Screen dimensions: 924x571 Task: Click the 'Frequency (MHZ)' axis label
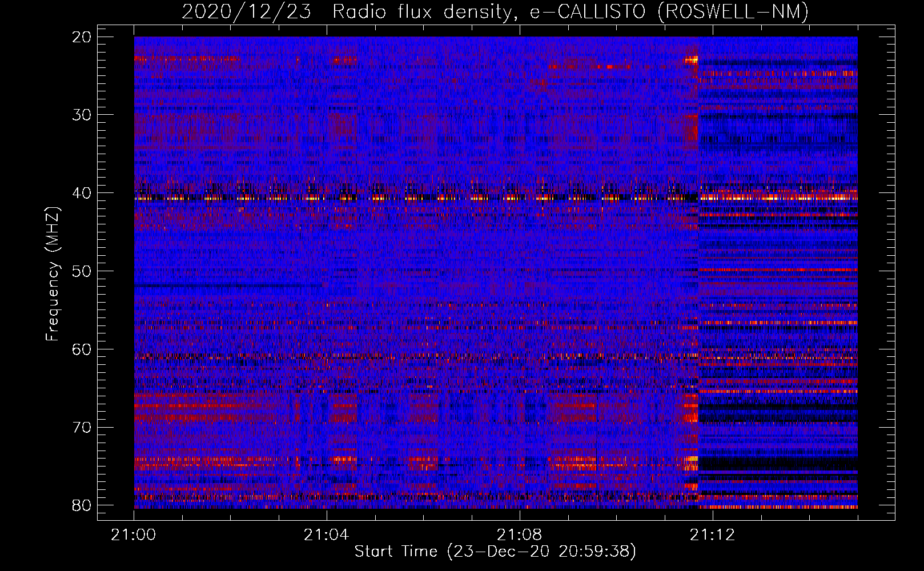click(x=53, y=274)
